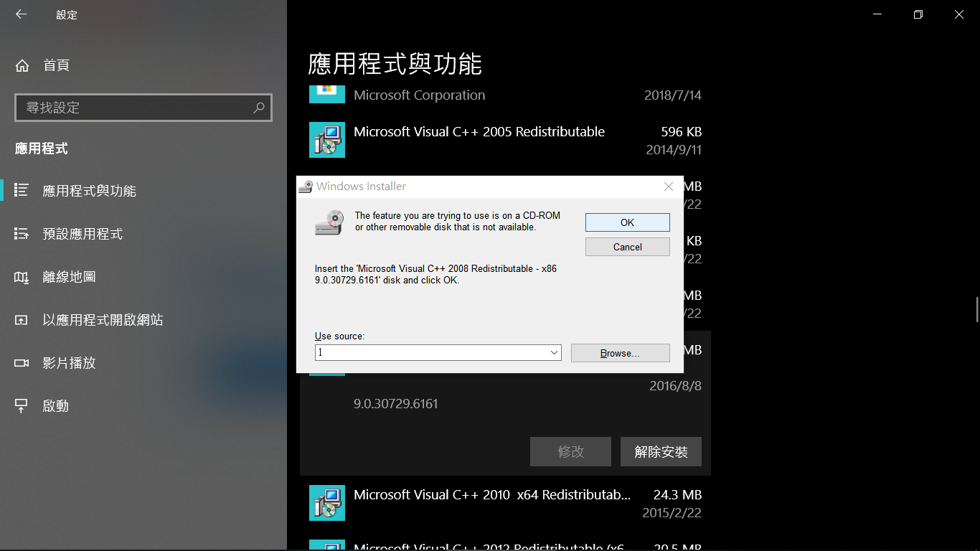Select the 應用程式與功能 sidebar icon

coord(22,191)
